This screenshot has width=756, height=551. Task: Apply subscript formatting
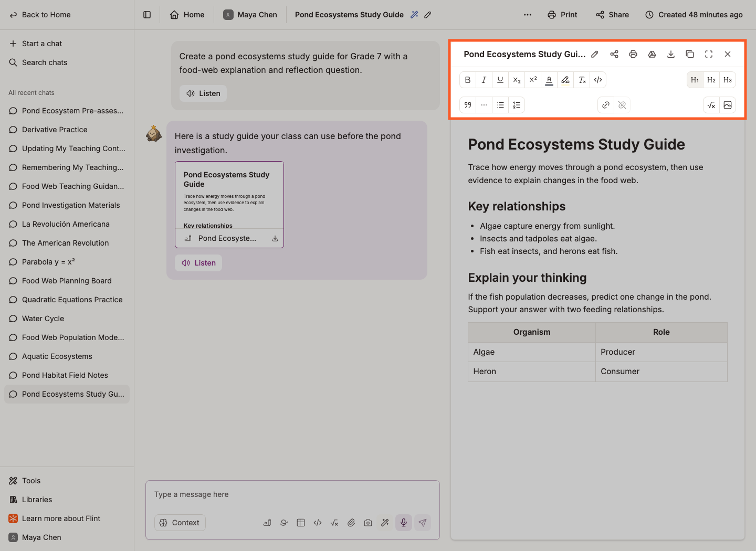(517, 80)
